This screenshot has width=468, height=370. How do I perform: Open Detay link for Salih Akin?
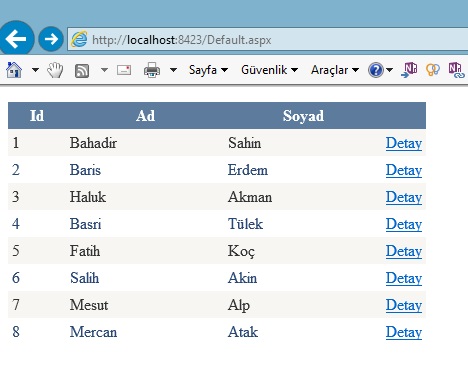tap(404, 278)
